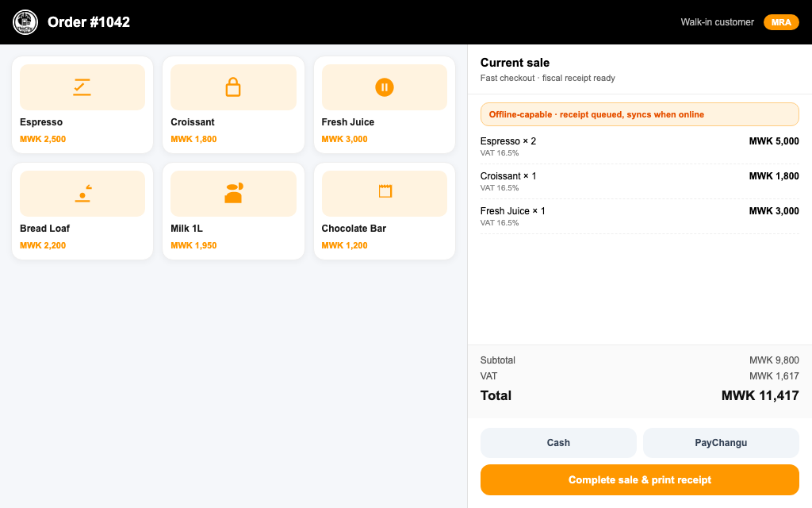Screen dimensions: 812x508
Task: Click the Total MWK 11,417 amount
Action: tap(760, 395)
